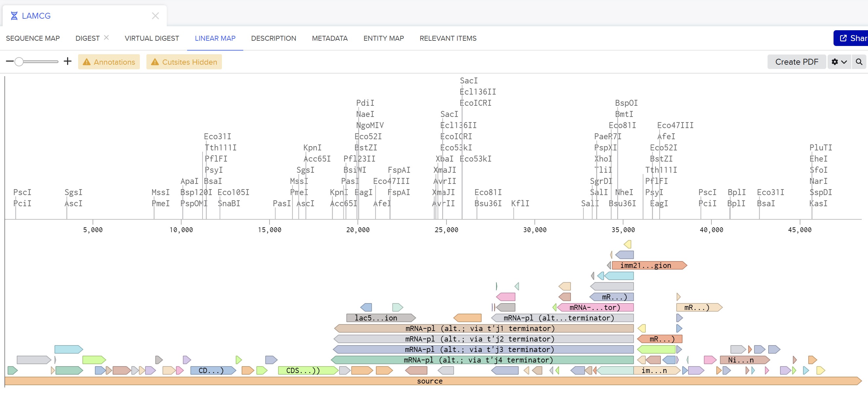Switch to the SEQUENCE MAP tab

pos(33,38)
